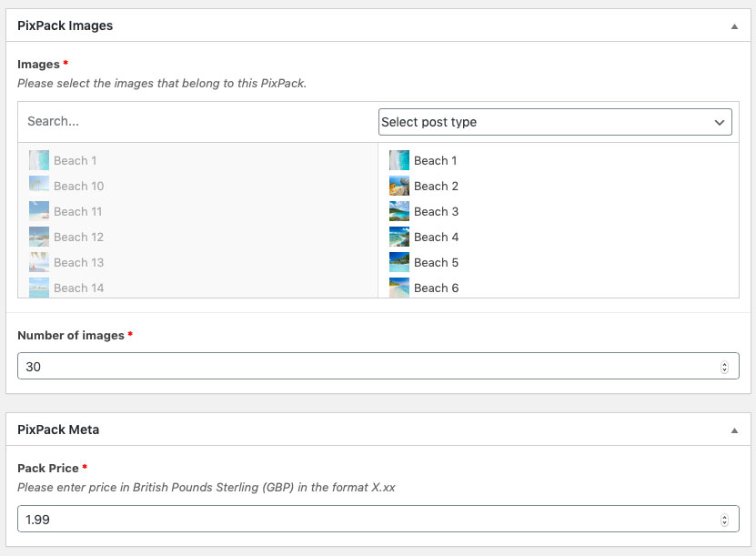756x556 pixels.
Task: Collapse the PixPack Meta panel
Action: point(734,430)
